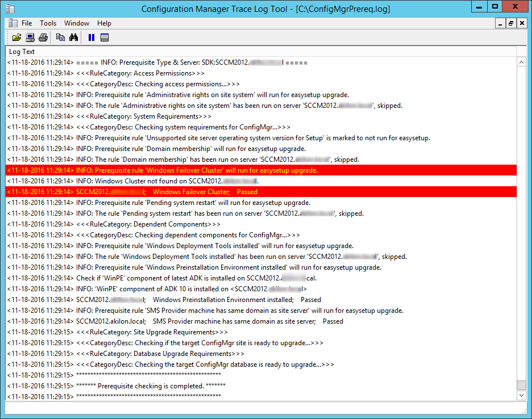
Task: Close the ConfigMgrPrereq.log document
Action: (x=522, y=23)
